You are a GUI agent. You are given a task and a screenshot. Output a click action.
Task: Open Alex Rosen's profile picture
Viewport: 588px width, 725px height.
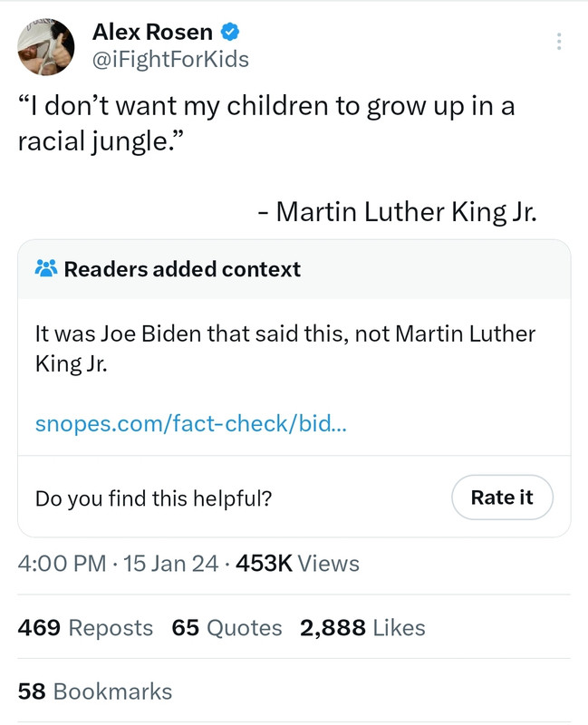[x=47, y=47]
